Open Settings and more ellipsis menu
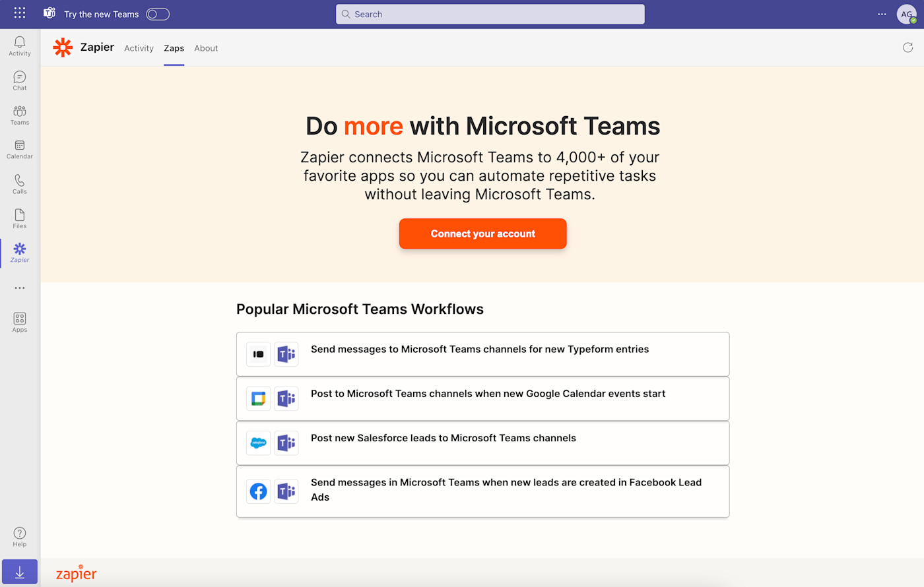 882,14
